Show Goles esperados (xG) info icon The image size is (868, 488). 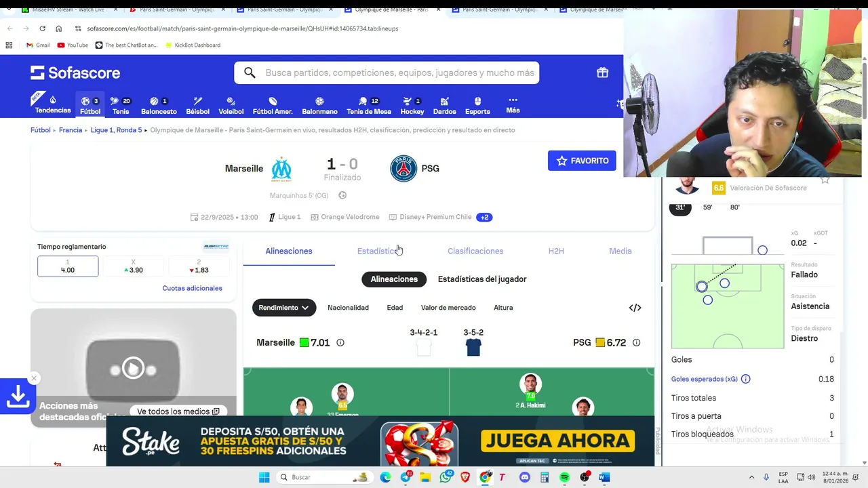click(x=746, y=379)
